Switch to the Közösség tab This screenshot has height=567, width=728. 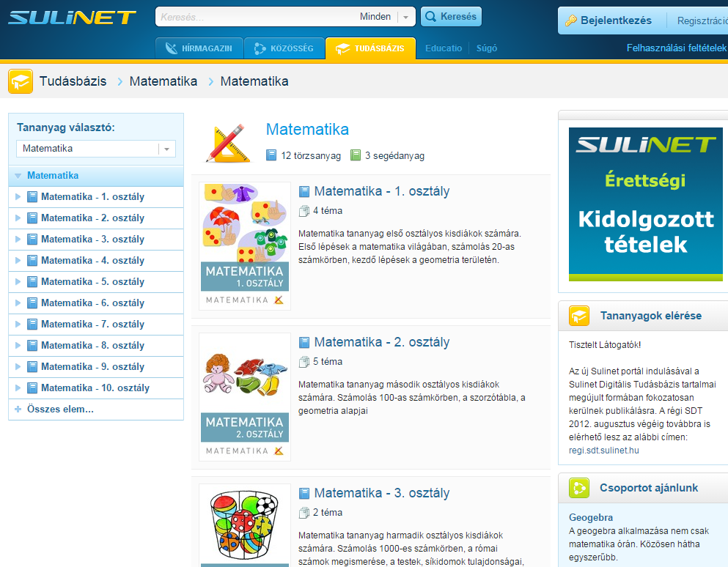(x=284, y=48)
